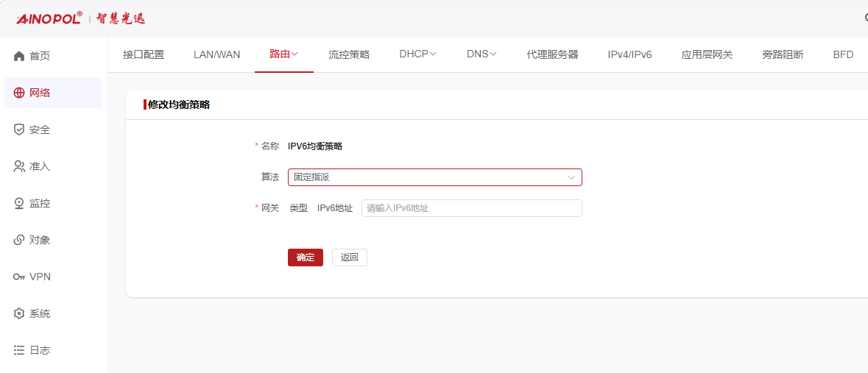Open the DHCP dropdown menu
The height and width of the screenshot is (373, 868).
pos(418,54)
